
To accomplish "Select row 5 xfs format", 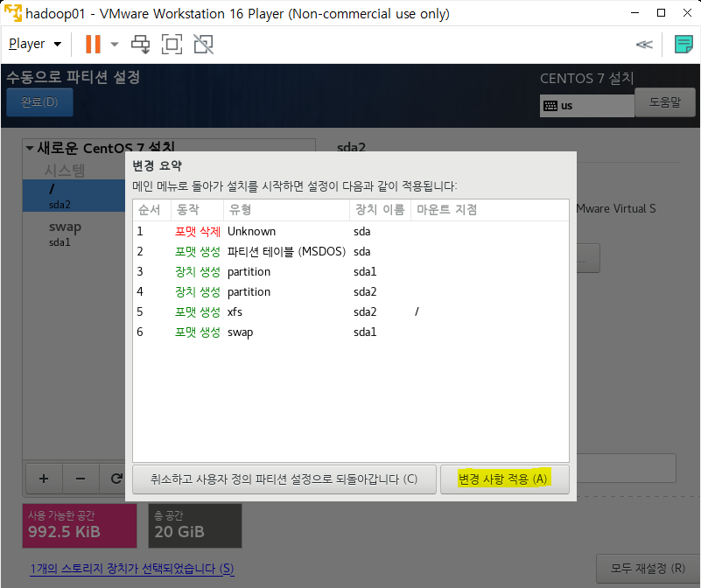I will (x=351, y=312).
